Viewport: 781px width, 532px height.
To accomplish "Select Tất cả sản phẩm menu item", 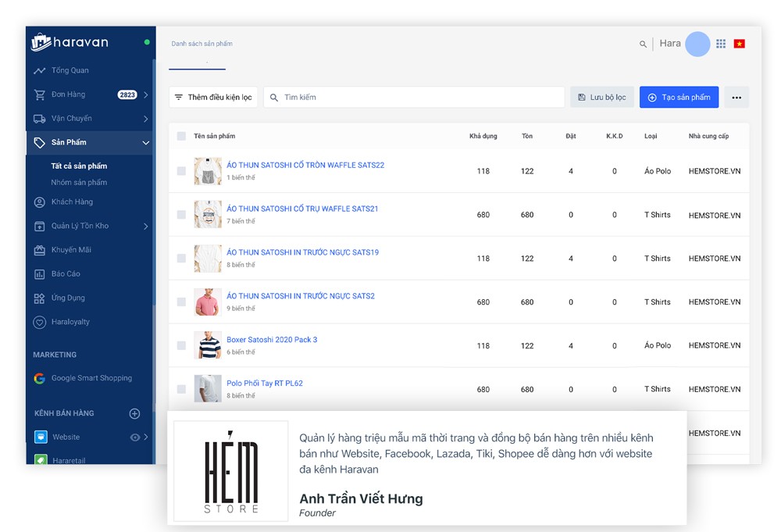I will [79, 166].
